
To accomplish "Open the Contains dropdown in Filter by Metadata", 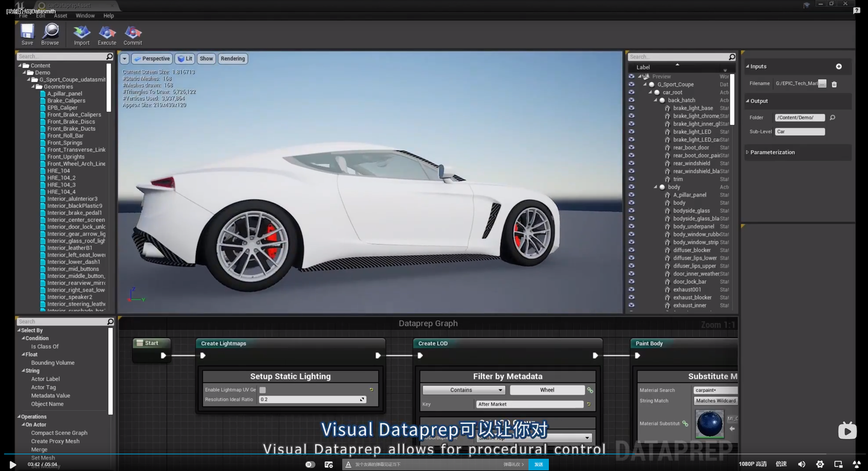I will (x=463, y=390).
